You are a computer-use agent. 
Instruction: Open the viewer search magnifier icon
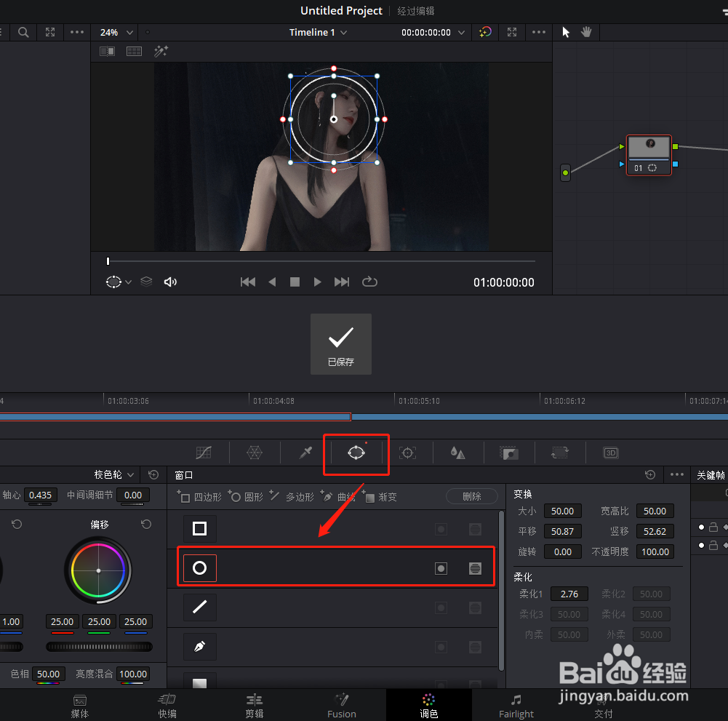click(x=23, y=32)
